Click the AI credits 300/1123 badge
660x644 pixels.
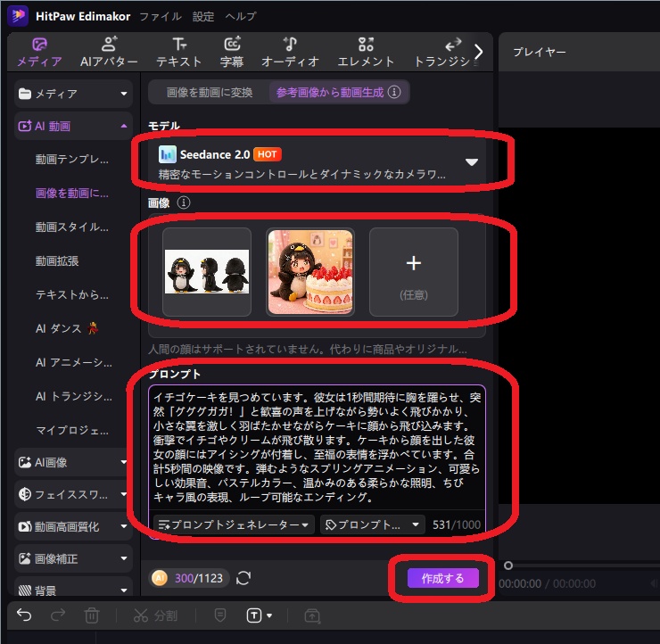click(x=190, y=578)
